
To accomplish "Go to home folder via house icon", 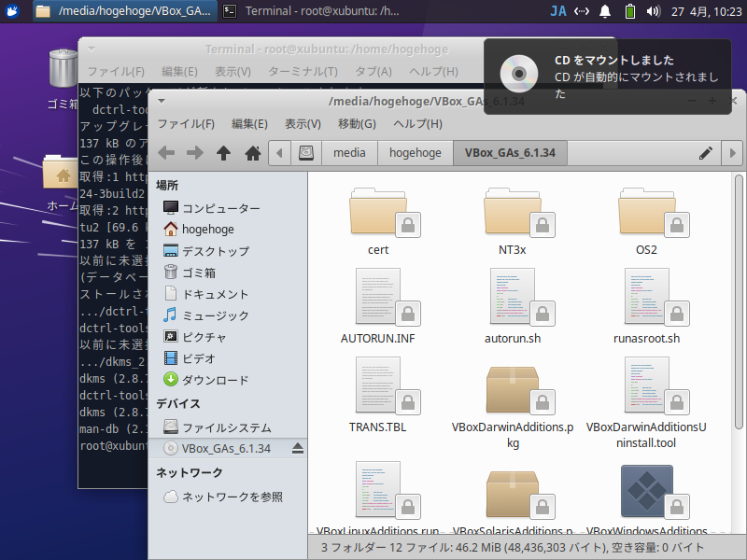I will [x=252, y=153].
